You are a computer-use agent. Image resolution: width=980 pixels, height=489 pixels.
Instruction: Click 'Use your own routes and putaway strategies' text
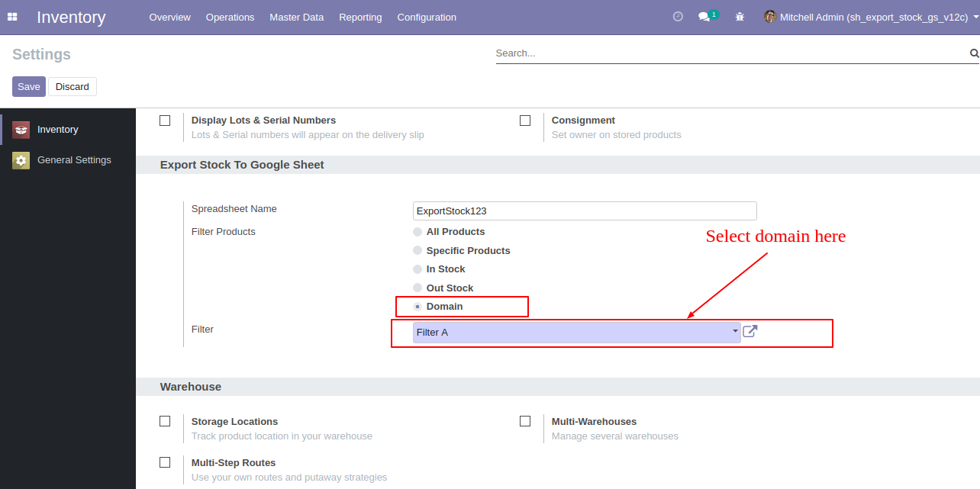[x=289, y=478]
